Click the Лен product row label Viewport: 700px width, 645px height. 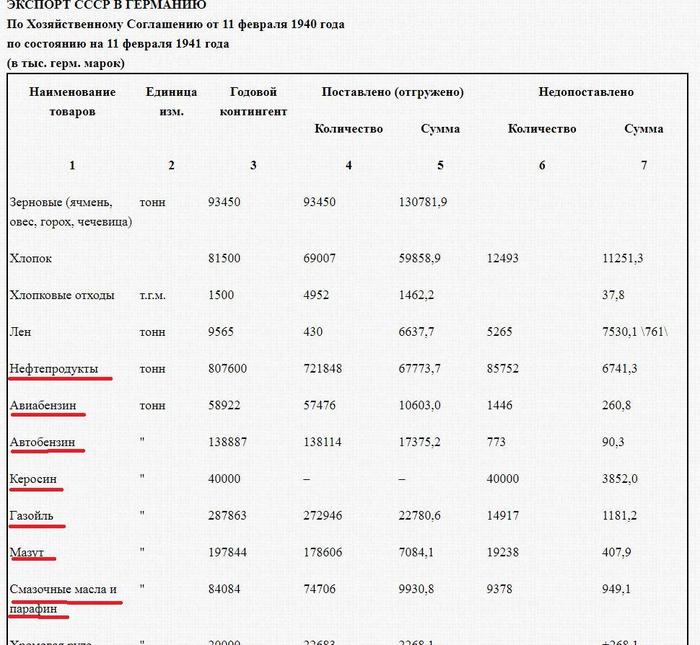pyautogui.click(x=20, y=331)
